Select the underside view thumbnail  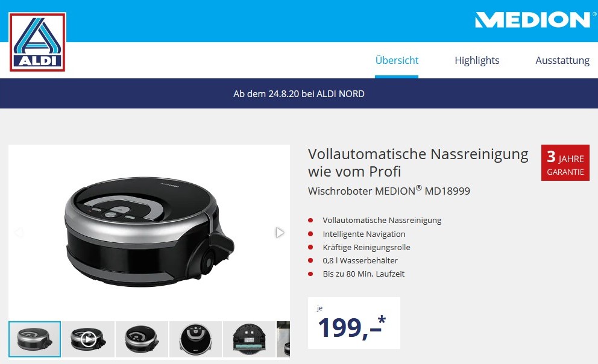[249, 339]
